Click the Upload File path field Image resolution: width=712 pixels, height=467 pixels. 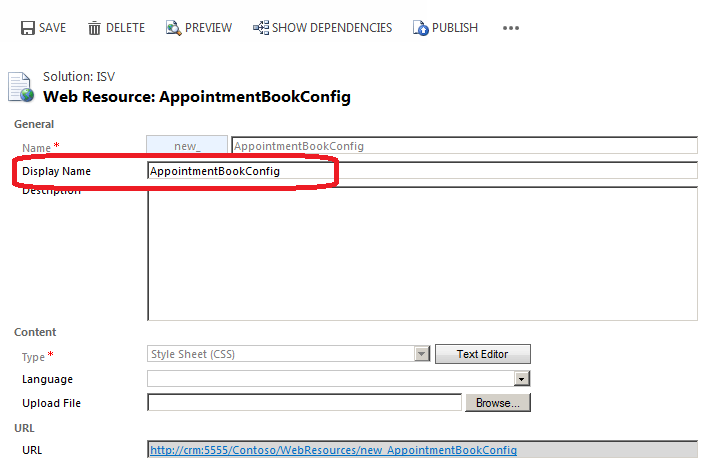[304, 402]
